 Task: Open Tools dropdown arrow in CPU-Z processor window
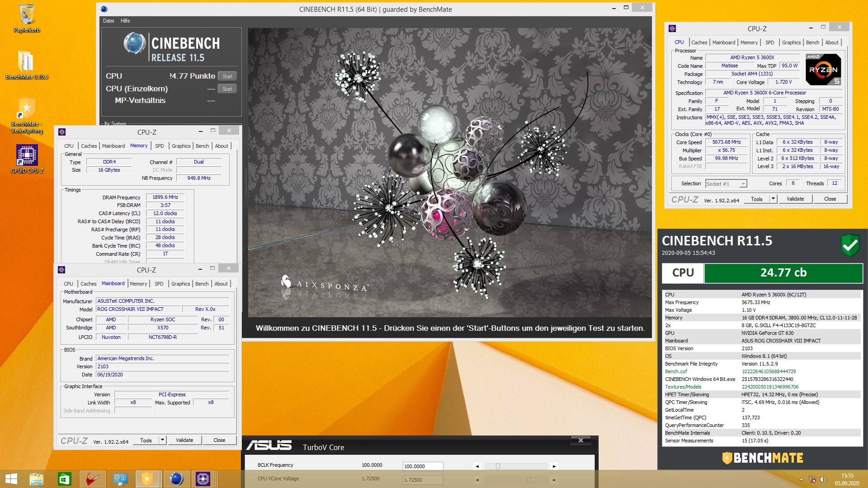[773, 199]
